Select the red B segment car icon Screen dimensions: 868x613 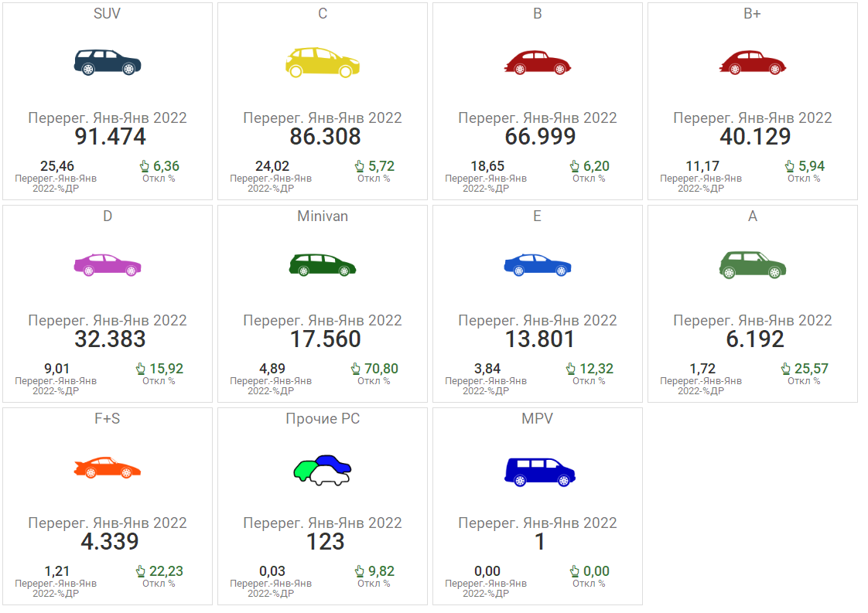pos(538,63)
